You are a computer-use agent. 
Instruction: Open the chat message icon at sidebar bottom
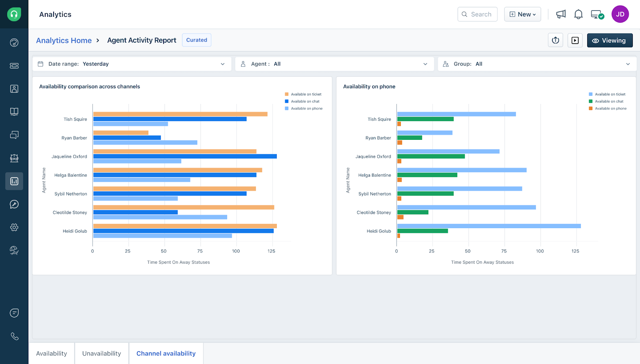(x=14, y=313)
